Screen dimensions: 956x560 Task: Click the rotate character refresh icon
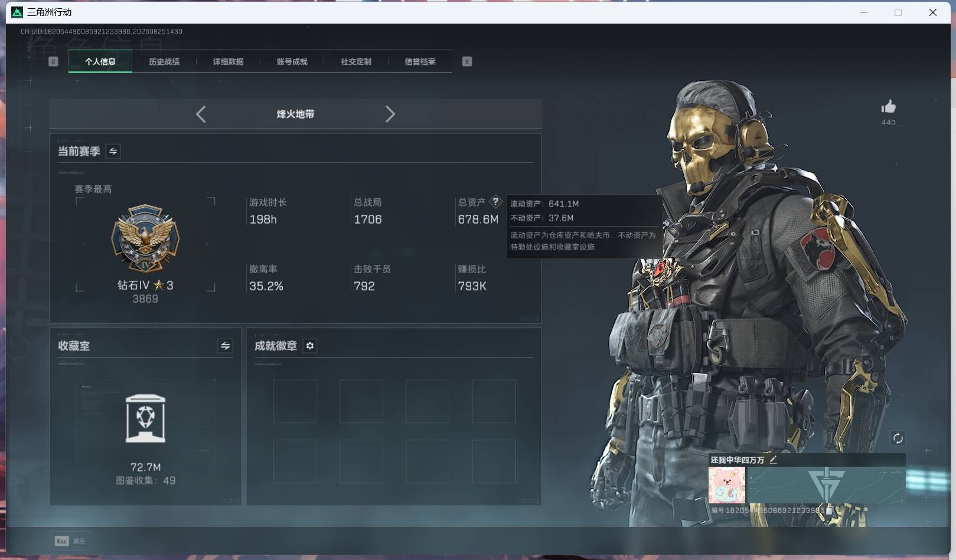click(x=898, y=438)
